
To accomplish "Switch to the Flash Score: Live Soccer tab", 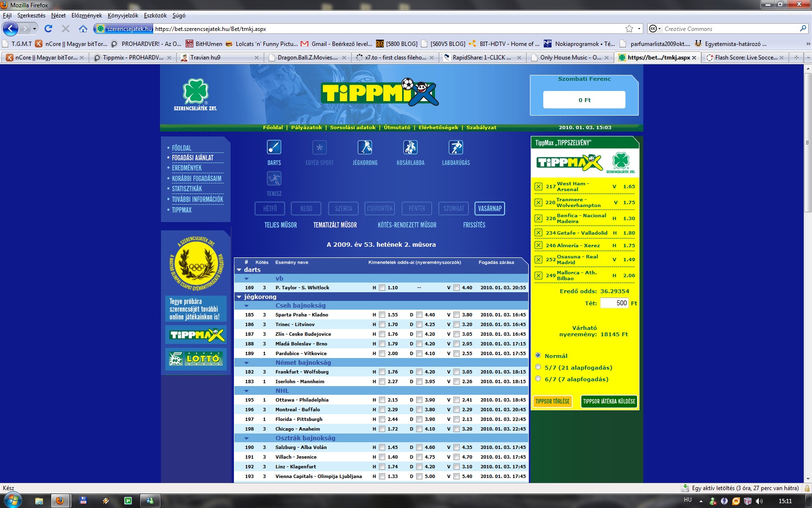I will [746, 58].
